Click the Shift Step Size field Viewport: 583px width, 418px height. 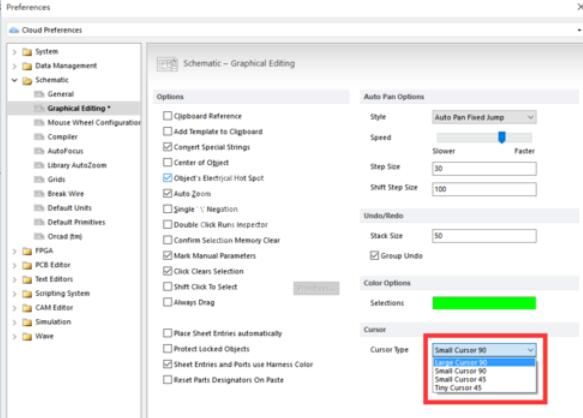[x=484, y=189]
